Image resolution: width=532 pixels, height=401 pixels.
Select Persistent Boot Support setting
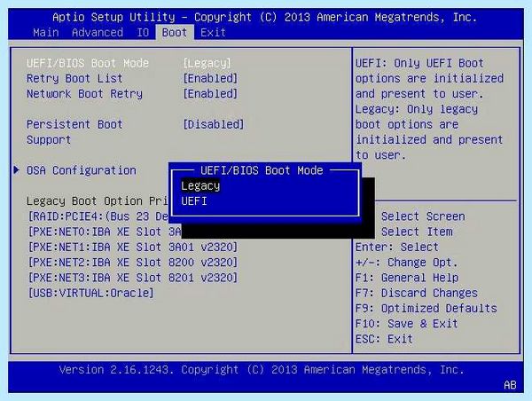coord(74,132)
